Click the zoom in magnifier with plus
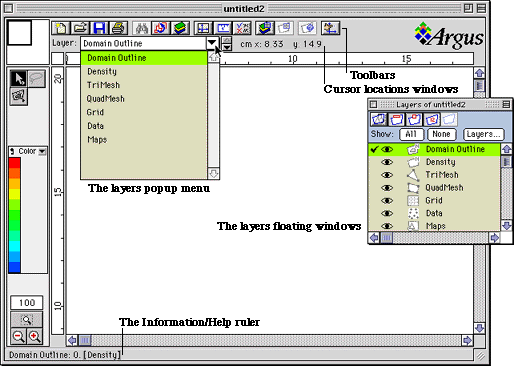Image resolution: width=514 pixels, height=366 pixels. (x=35, y=336)
